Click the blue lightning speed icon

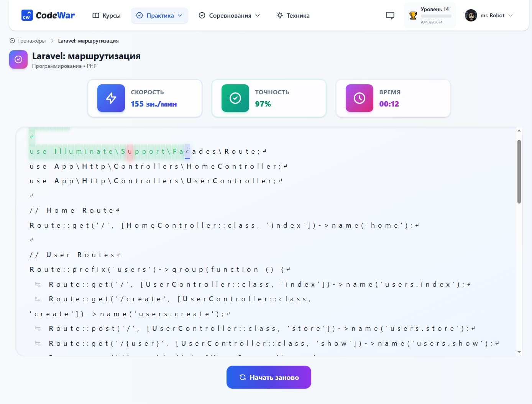(x=111, y=98)
